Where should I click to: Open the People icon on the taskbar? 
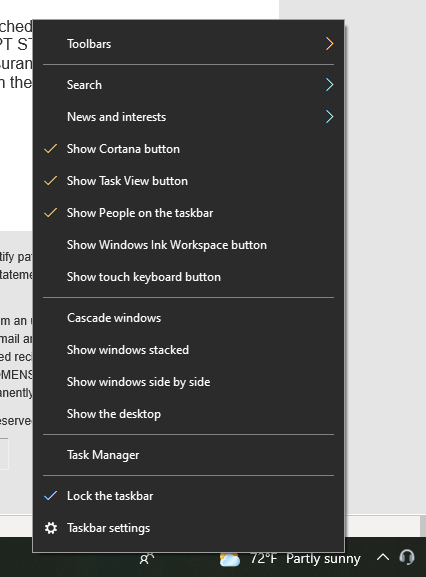[146, 559]
